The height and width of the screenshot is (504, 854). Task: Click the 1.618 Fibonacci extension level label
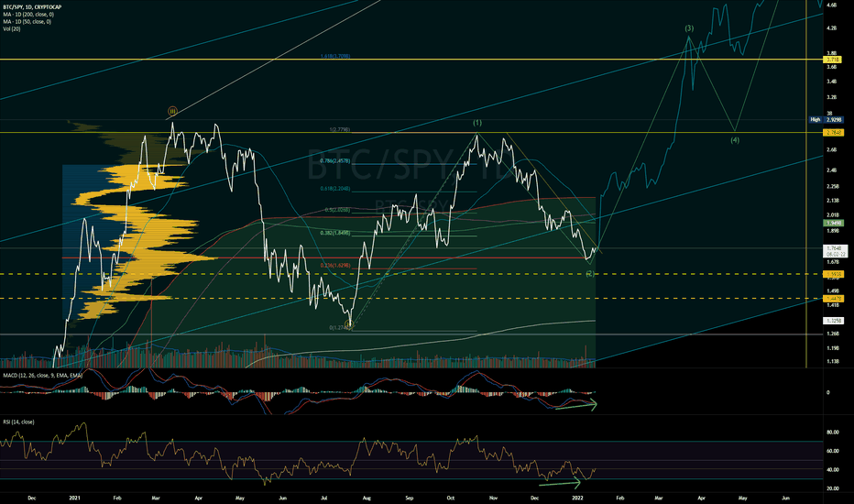pos(335,56)
